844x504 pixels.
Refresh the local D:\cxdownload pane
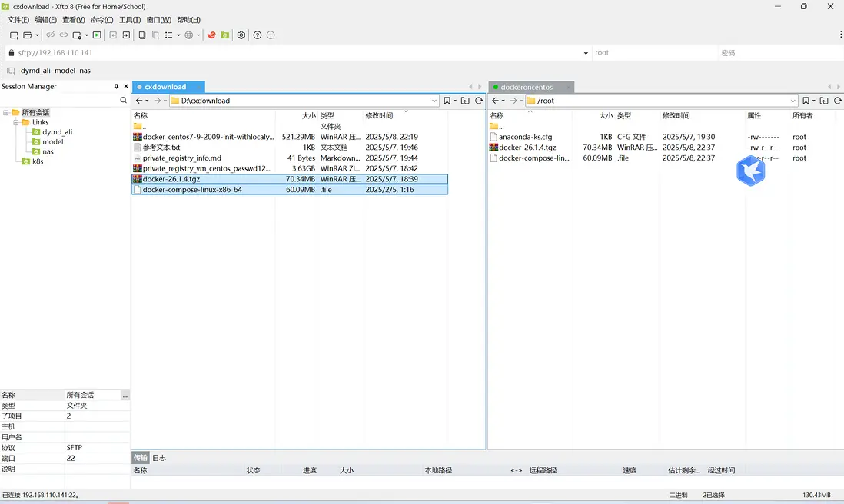(479, 101)
